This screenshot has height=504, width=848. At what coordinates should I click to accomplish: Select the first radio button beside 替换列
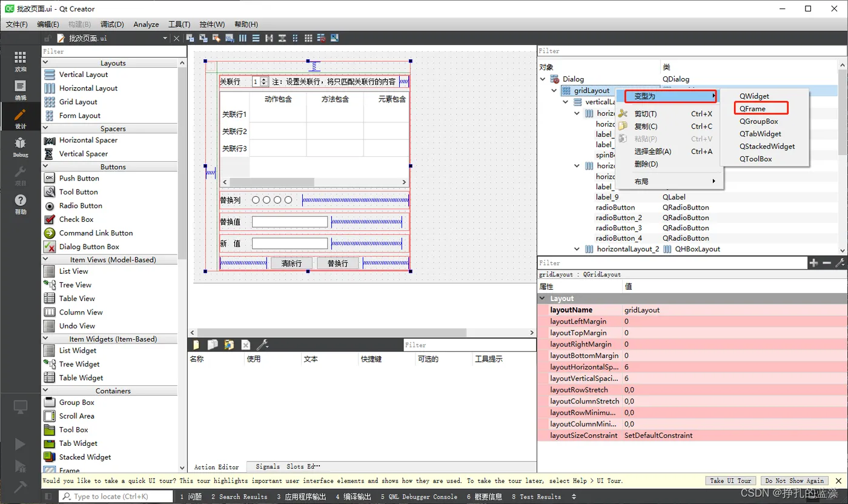256,200
